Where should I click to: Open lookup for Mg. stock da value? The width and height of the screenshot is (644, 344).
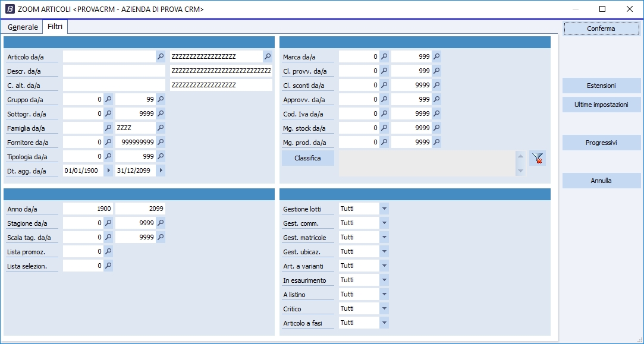click(384, 128)
